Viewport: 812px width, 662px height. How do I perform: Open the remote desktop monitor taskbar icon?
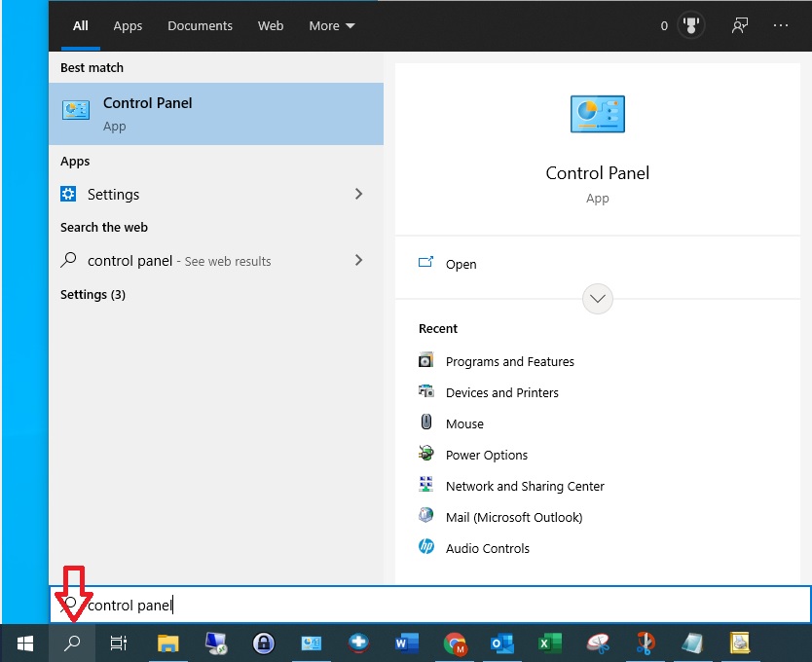[x=216, y=644]
